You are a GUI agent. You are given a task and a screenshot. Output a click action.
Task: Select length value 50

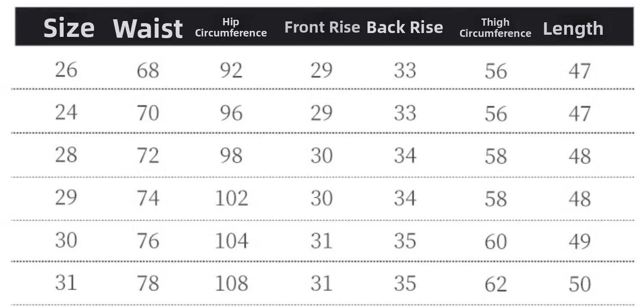580,284
